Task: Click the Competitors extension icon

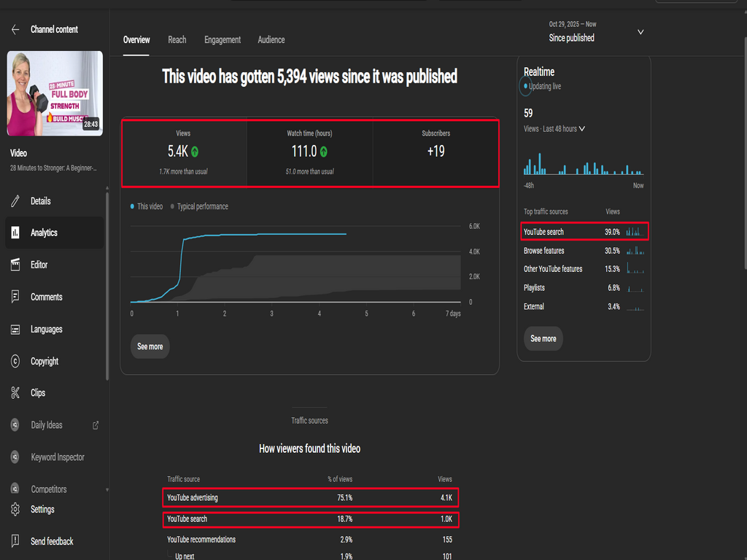Action: click(15, 489)
